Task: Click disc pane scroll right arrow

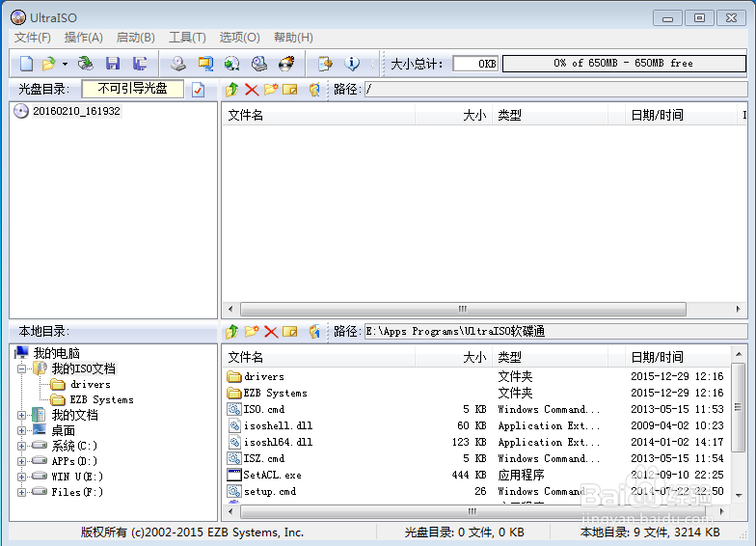Action: (x=739, y=309)
